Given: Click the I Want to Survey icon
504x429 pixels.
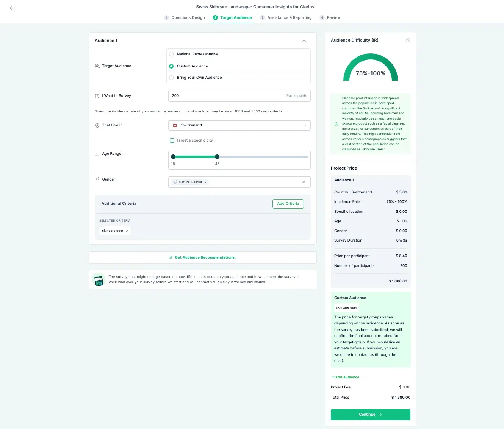Looking at the screenshot, I should [x=97, y=96].
